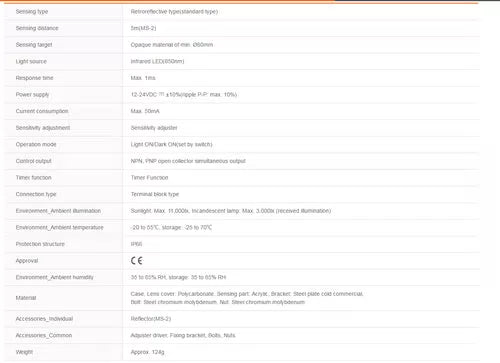Click the Protection structure label
Screen dimensions: 500x363
pyautogui.click(x=40, y=244)
